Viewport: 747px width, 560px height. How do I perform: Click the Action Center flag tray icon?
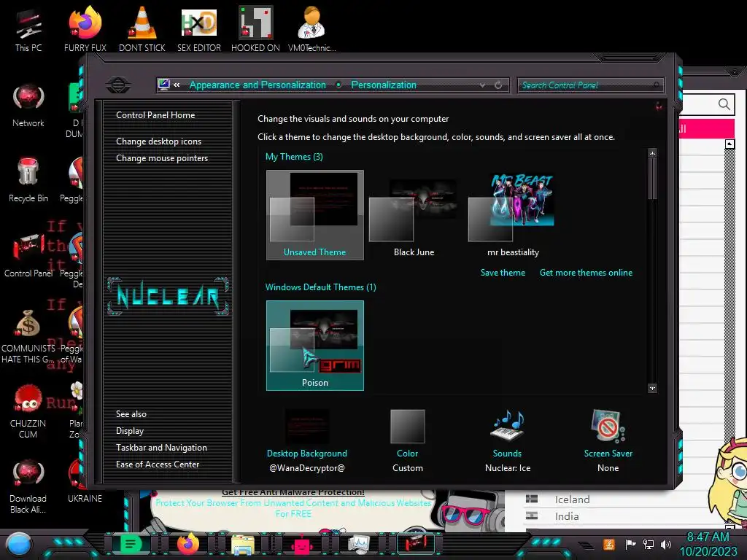pos(630,544)
